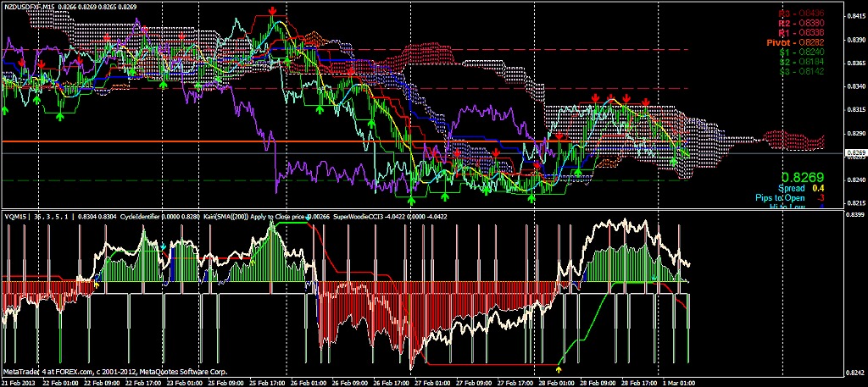868x387 pixels.
Task: Click 0.8315 on the price axis
Action: (854, 110)
